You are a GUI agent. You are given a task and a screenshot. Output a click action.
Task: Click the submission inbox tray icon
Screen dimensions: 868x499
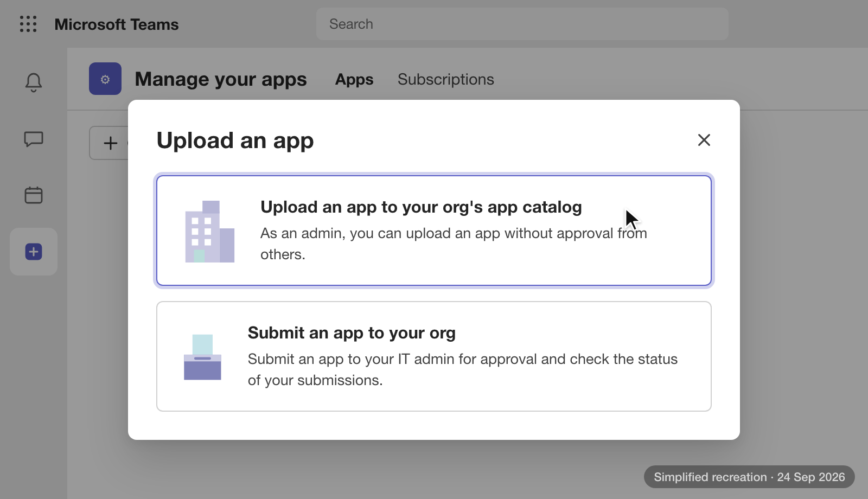[202, 357]
